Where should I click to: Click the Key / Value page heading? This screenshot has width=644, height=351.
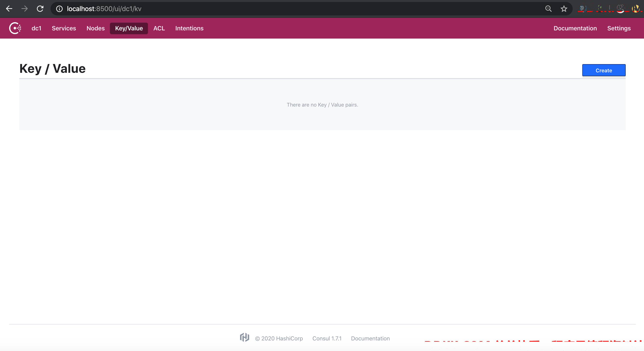(x=53, y=69)
